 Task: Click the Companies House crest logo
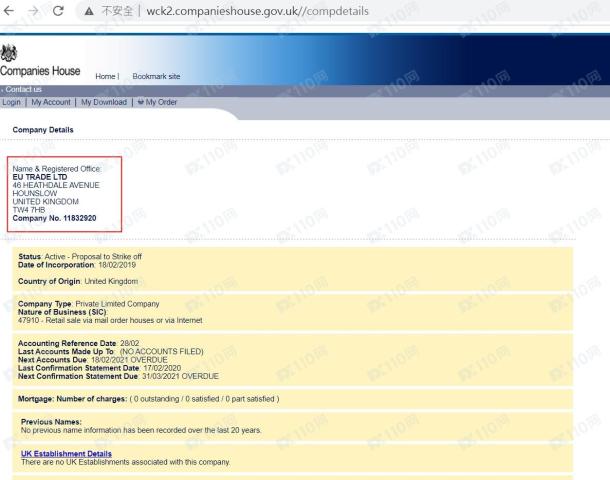(9, 53)
